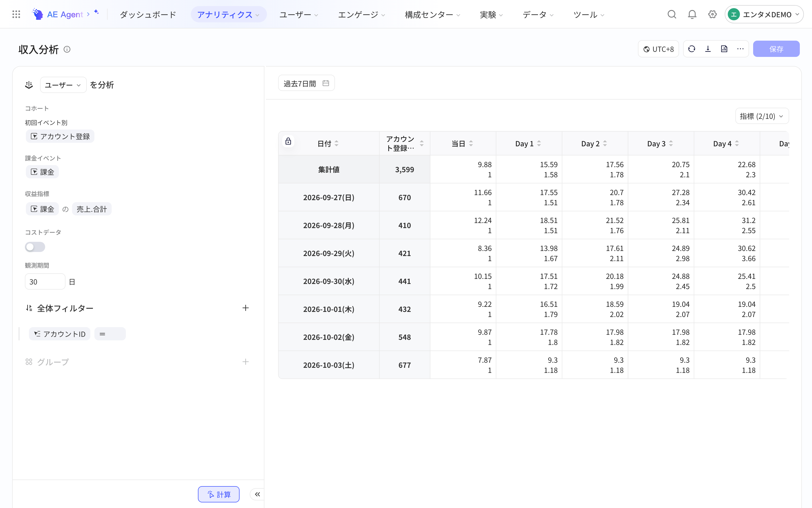Click the report chart document icon
The image size is (812, 508).
tap(724, 49)
